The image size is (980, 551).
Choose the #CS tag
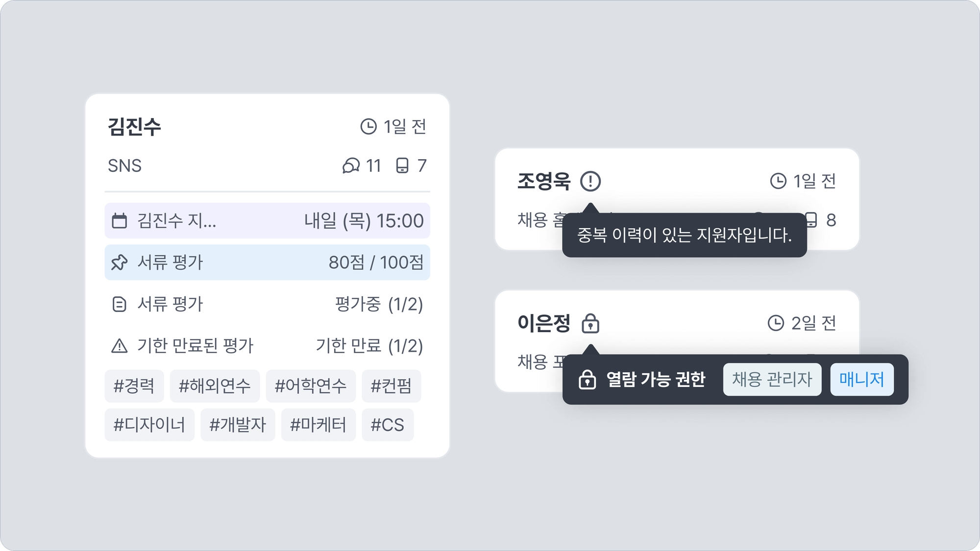tap(388, 425)
